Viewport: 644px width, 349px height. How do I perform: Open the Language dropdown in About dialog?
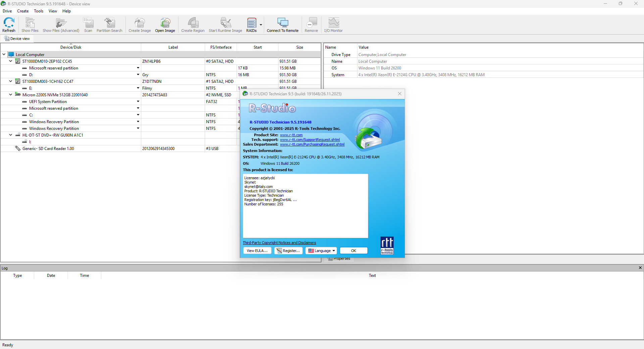click(321, 251)
